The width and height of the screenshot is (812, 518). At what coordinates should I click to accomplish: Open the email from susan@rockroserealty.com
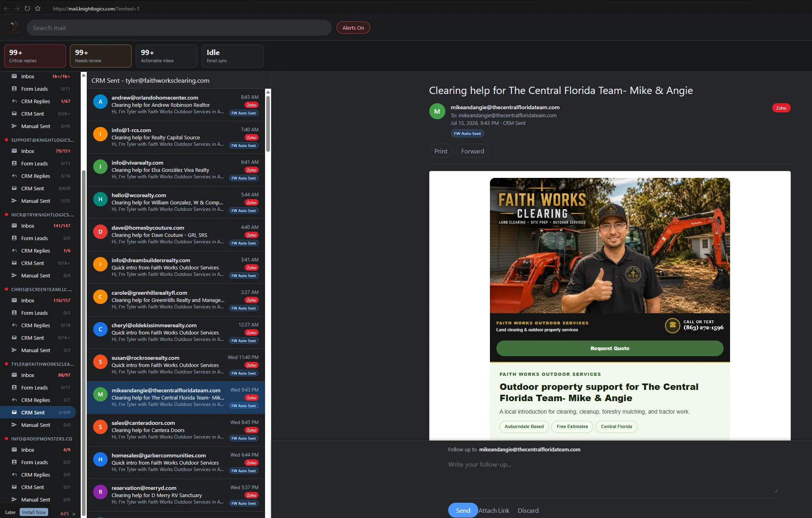[x=176, y=365]
